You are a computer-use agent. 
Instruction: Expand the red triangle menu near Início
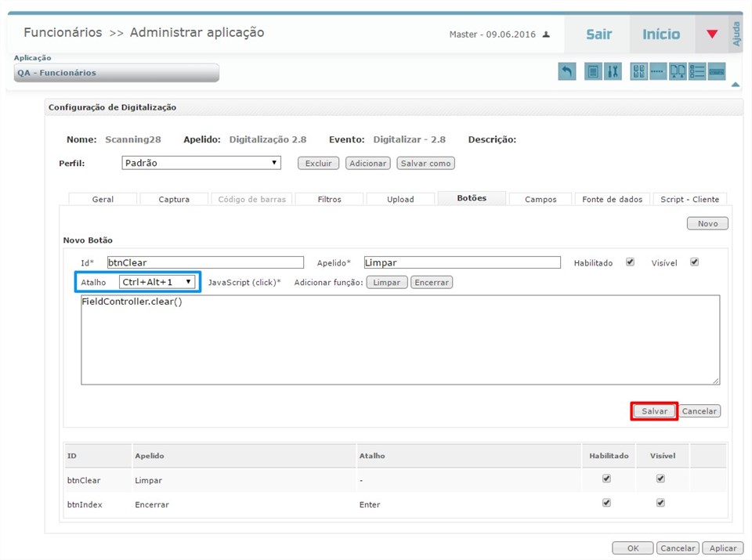[711, 34]
